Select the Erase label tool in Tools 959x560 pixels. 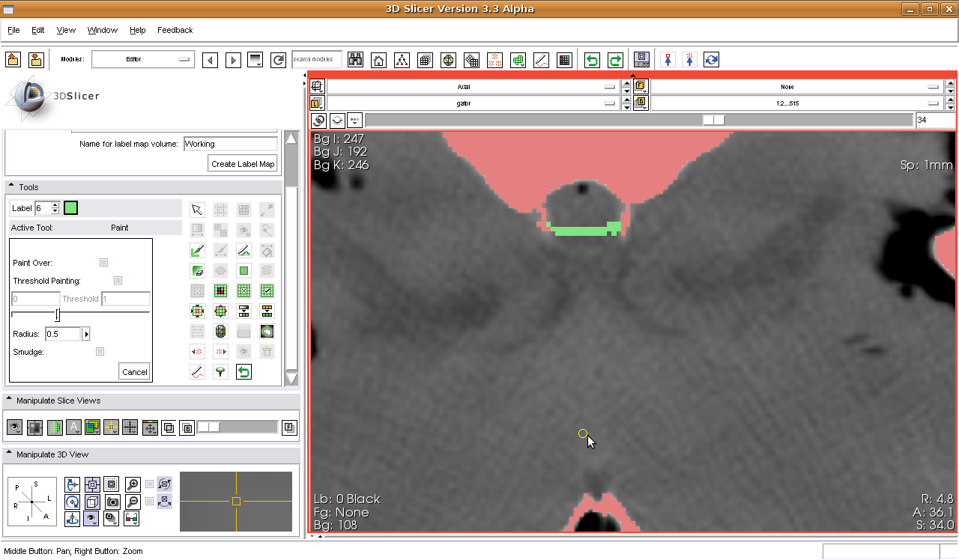[x=197, y=270]
